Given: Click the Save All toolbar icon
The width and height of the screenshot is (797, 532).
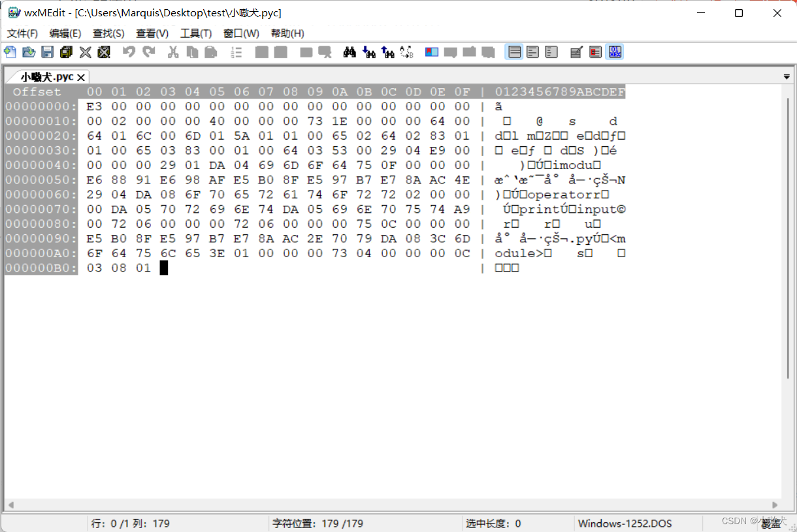Looking at the screenshot, I should coord(66,52).
